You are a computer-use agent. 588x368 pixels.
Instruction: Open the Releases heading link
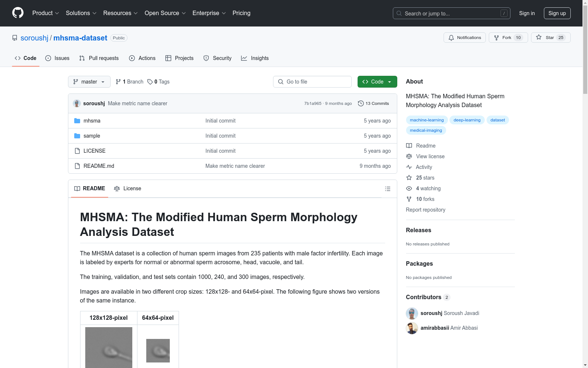click(419, 230)
